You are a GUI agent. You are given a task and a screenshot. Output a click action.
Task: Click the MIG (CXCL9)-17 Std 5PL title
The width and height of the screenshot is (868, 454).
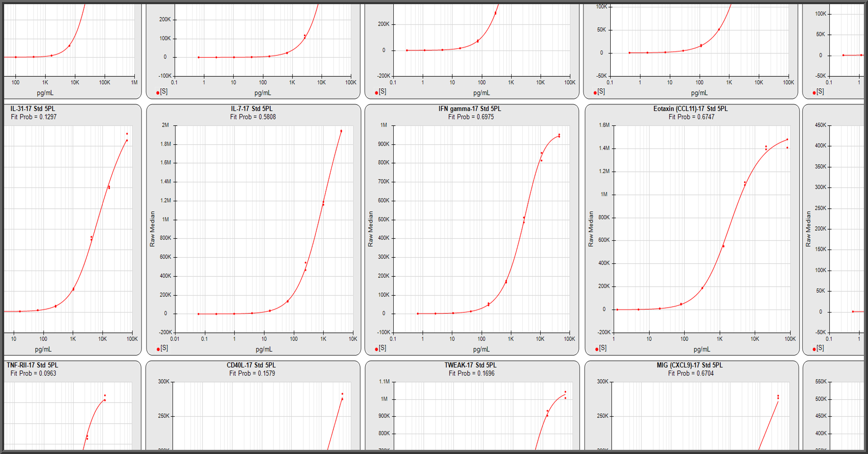click(x=690, y=365)
